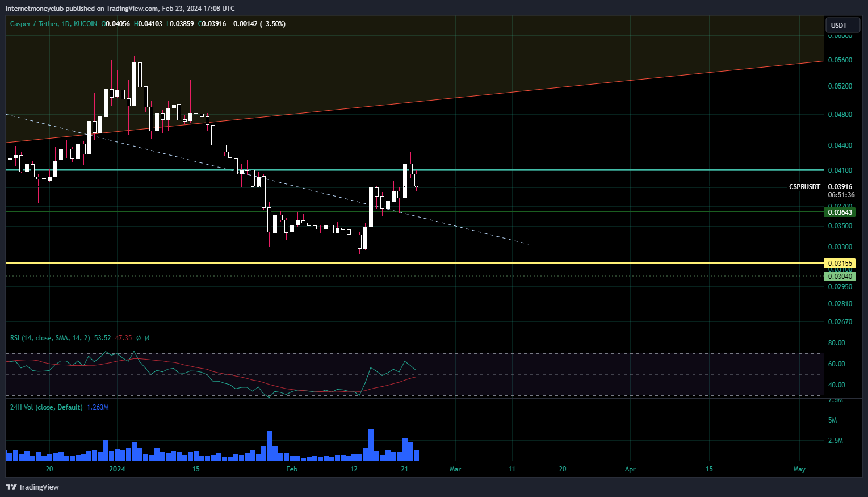Click the Feb label on the time axis
Viewport: 868px width, 497px height.
[292, 469]
